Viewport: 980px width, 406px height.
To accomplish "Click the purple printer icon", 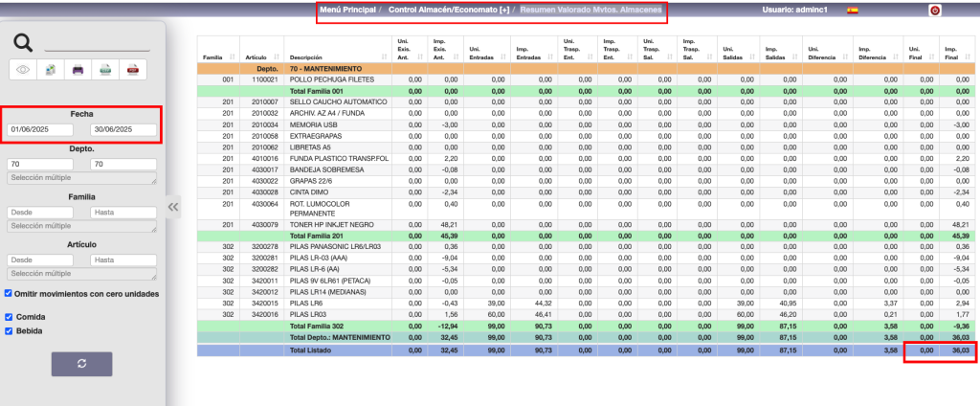I will click(78, 69).
